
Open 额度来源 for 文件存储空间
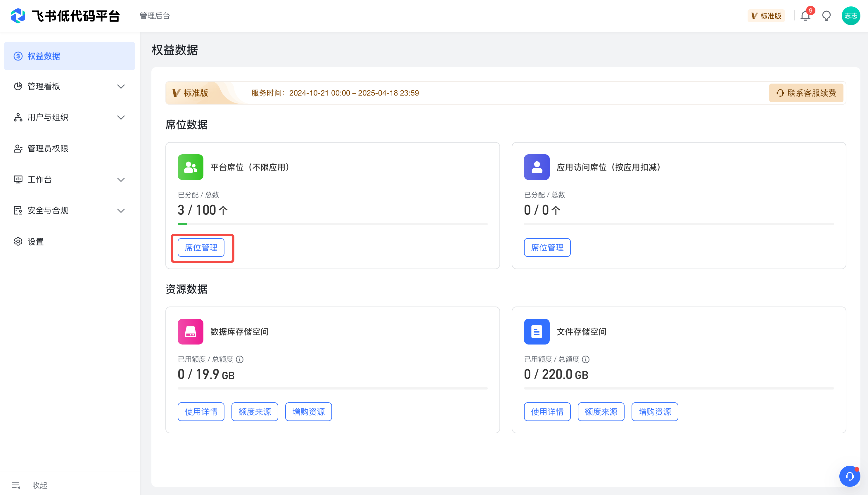[601, 412]
